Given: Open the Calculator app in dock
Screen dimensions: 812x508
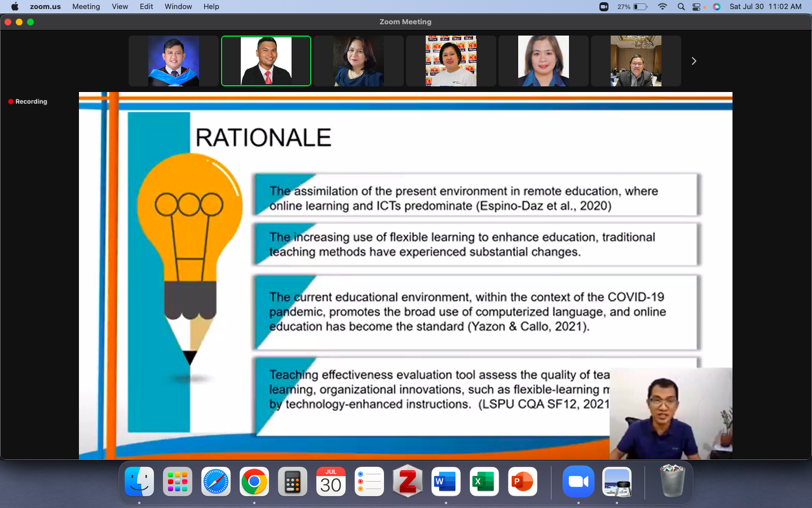Looking at the screenshot, I should [x=292, y=481].
